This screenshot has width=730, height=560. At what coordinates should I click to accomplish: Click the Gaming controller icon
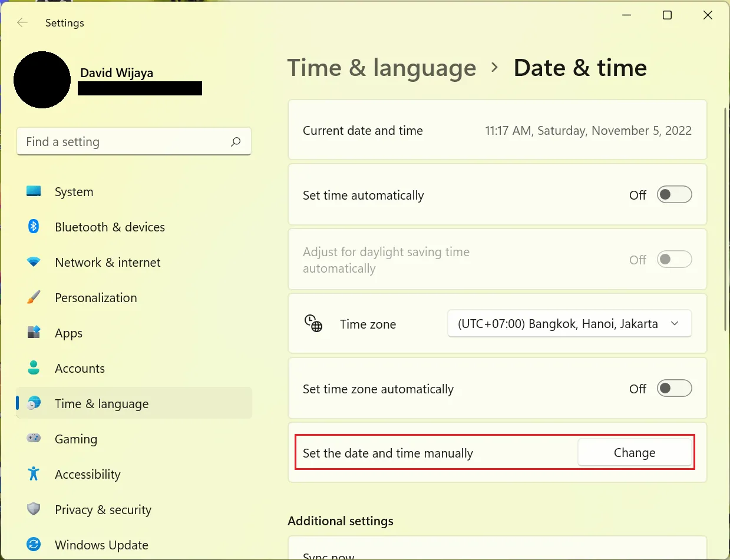click(x=34, y=439)
